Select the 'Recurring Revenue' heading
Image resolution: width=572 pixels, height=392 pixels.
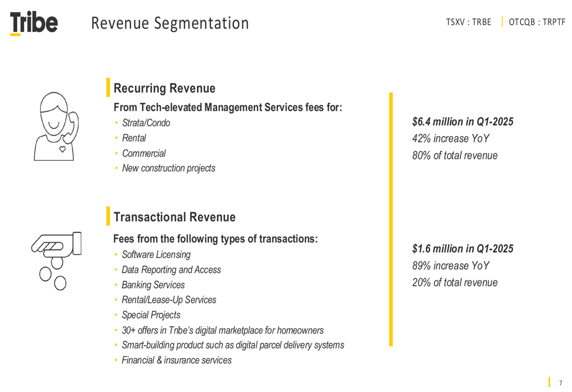pos(164,88)
